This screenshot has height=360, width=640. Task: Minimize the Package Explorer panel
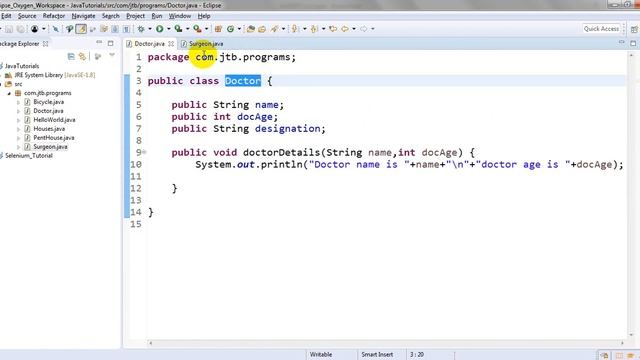tap(99, 42)
